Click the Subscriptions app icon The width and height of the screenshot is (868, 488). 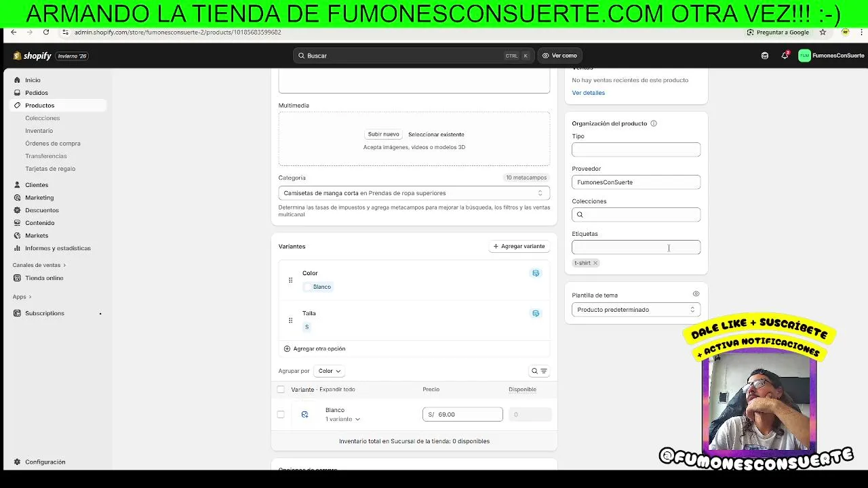point(18,313)
